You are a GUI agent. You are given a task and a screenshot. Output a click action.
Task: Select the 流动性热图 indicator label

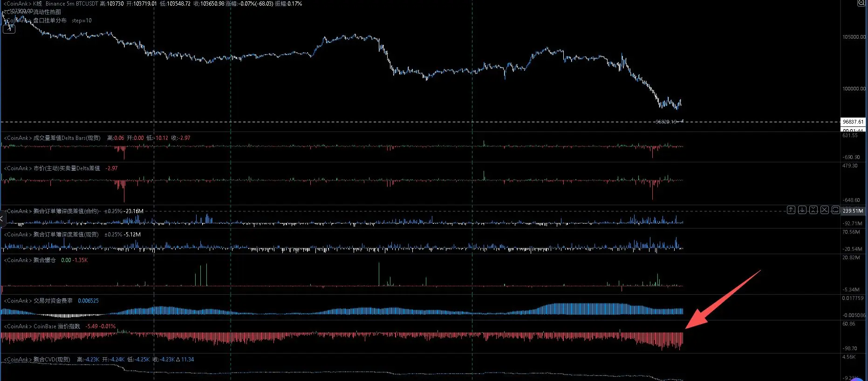[47, 12]
